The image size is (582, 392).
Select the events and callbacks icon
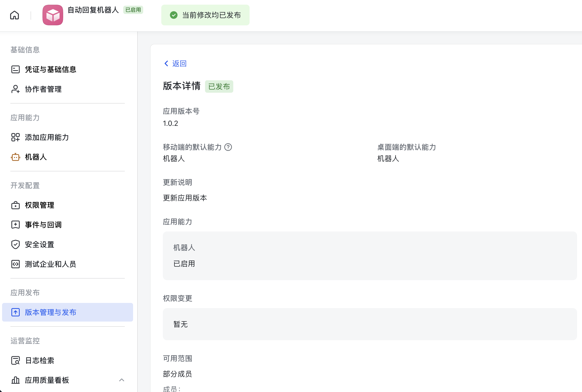pos(16,225)
